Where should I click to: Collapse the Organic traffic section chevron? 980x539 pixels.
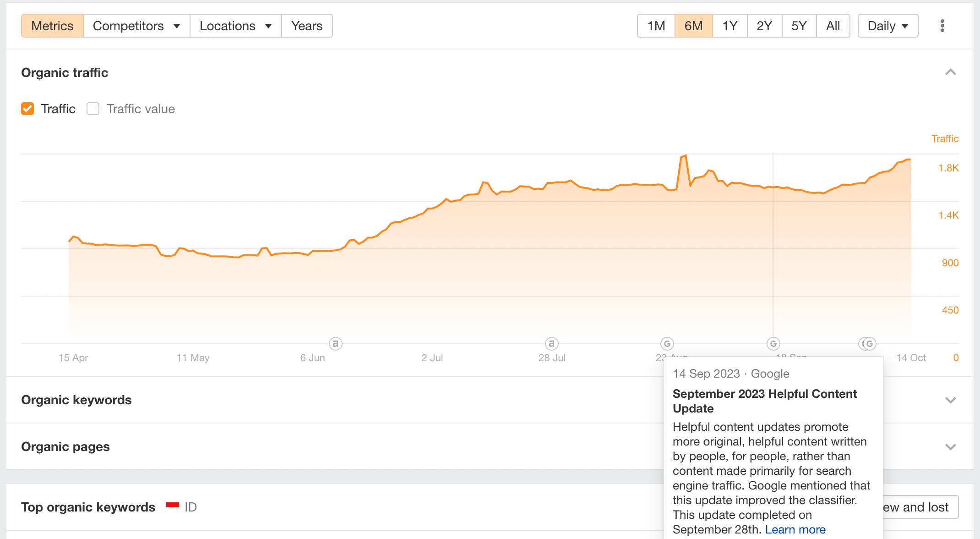coord(951,72)
